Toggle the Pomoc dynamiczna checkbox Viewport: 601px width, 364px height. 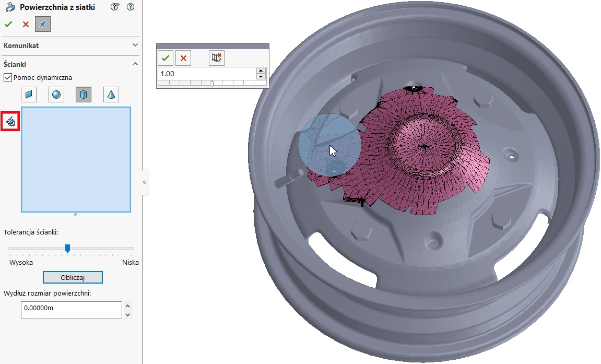coord(8,77)
